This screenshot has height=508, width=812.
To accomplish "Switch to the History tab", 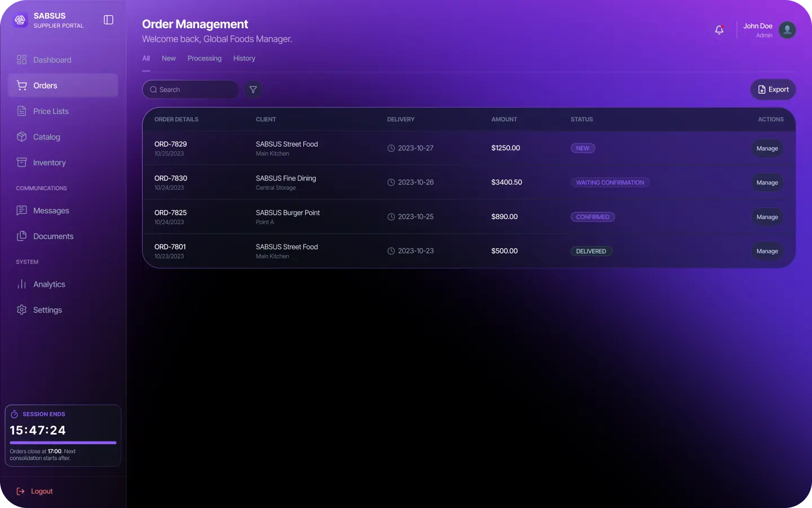I will tap(244, 58).
